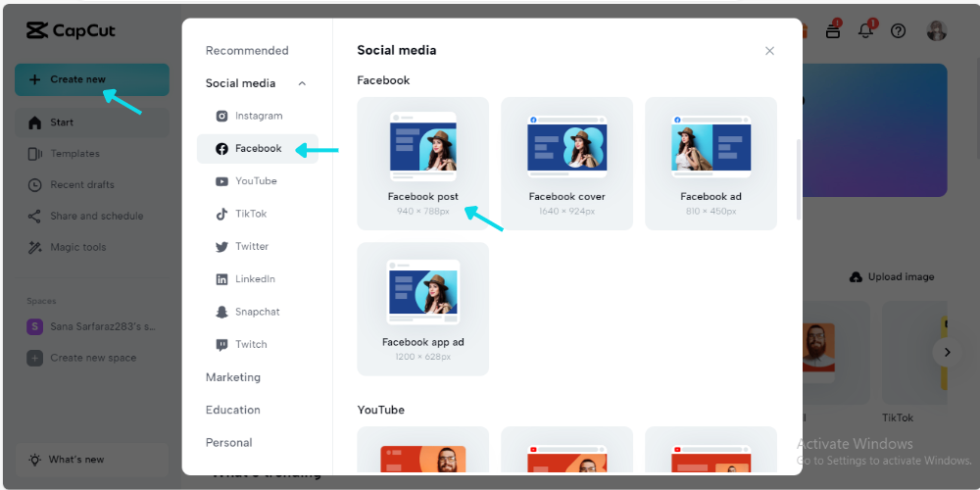Choose Snapchat in the social media list
The height and width of the screenshot is (490, 980).
click(x=258, y=312)
